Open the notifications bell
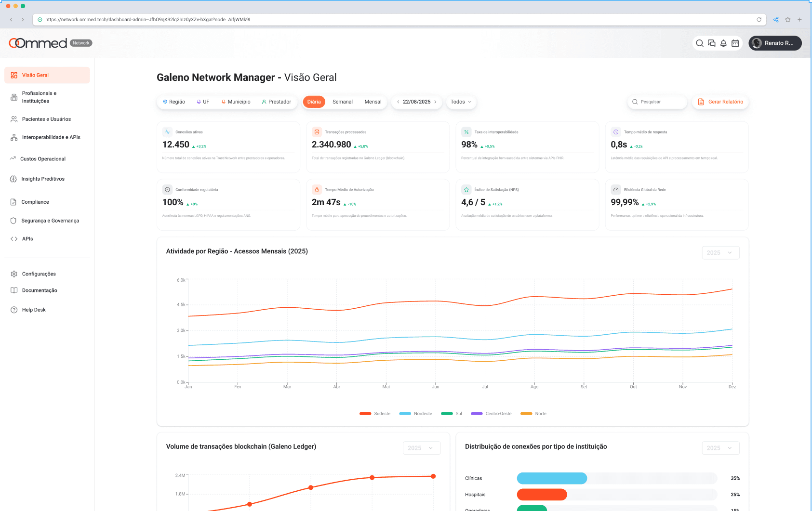This screenshot has width=812, height=511. click(x=723, y=43)
